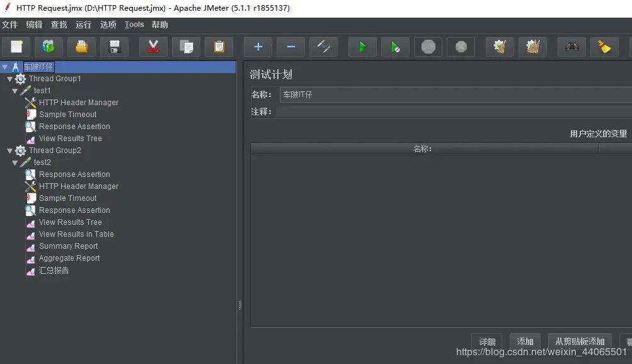Select Sample Timeout under test1
This screenshot has width=632, height=364.
(67, 115)
